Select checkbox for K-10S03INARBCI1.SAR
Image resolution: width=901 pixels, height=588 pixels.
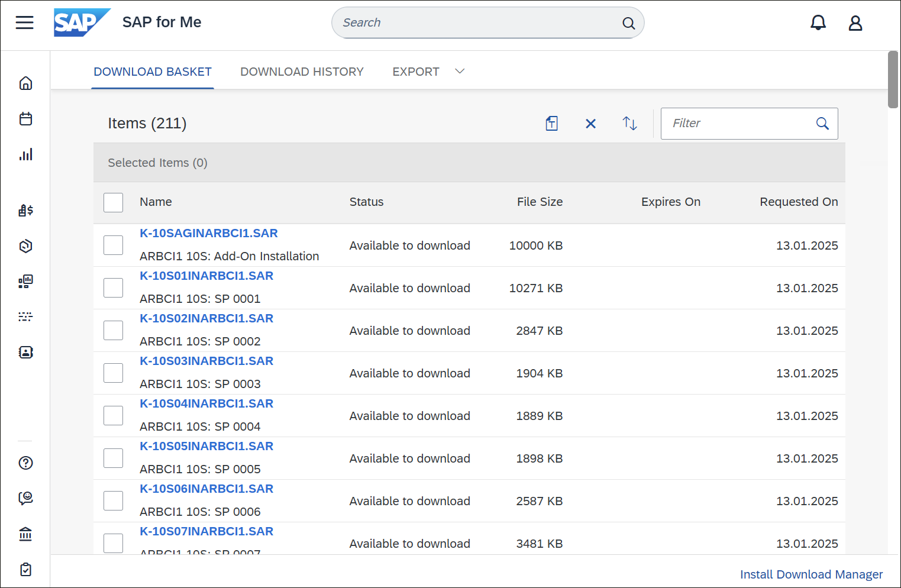coord(113,373)
